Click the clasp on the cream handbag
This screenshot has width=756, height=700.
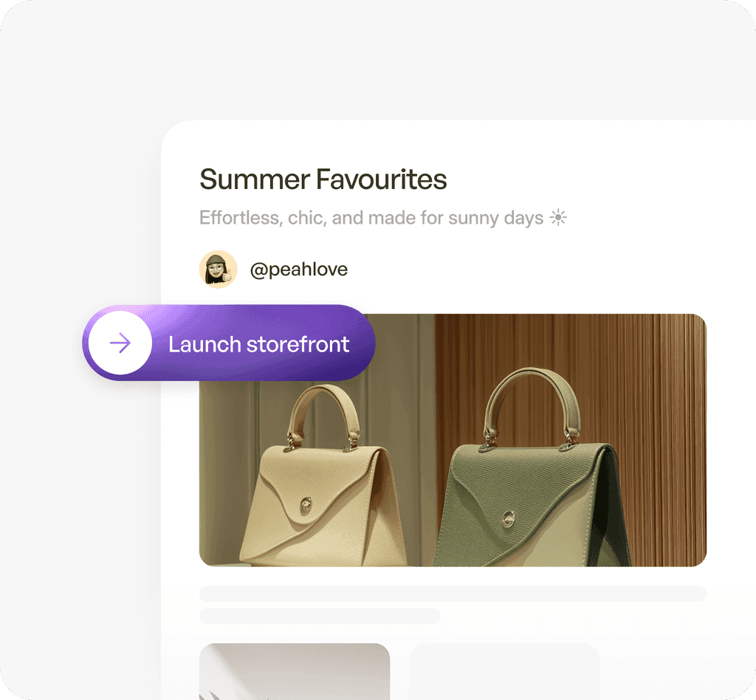[x=306, y=505]
